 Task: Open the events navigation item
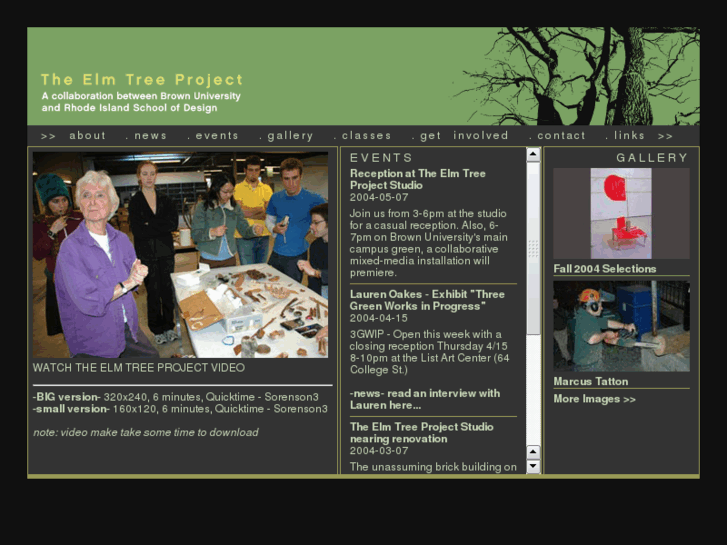point(217,135)
